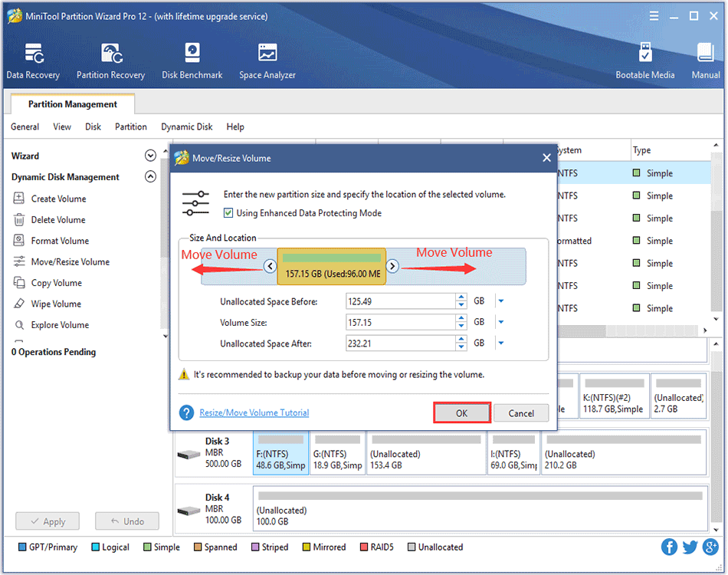Select the Partition Management tab

point(73,104)
